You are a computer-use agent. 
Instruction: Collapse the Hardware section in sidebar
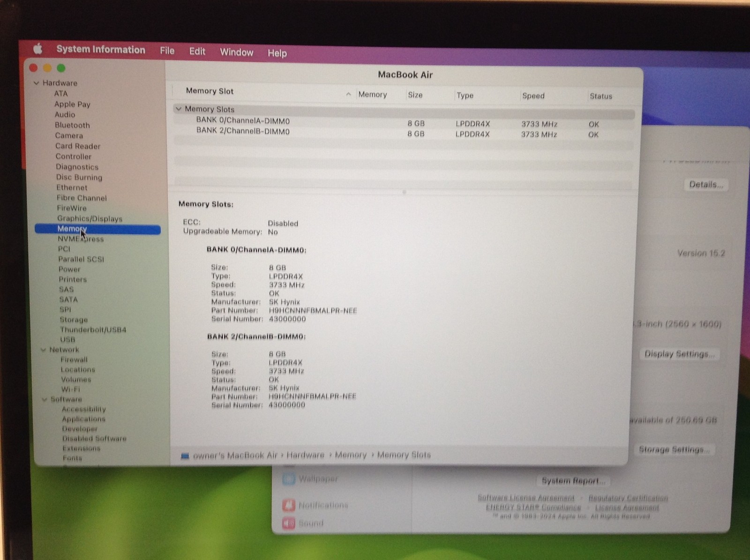tap(36, 83)
